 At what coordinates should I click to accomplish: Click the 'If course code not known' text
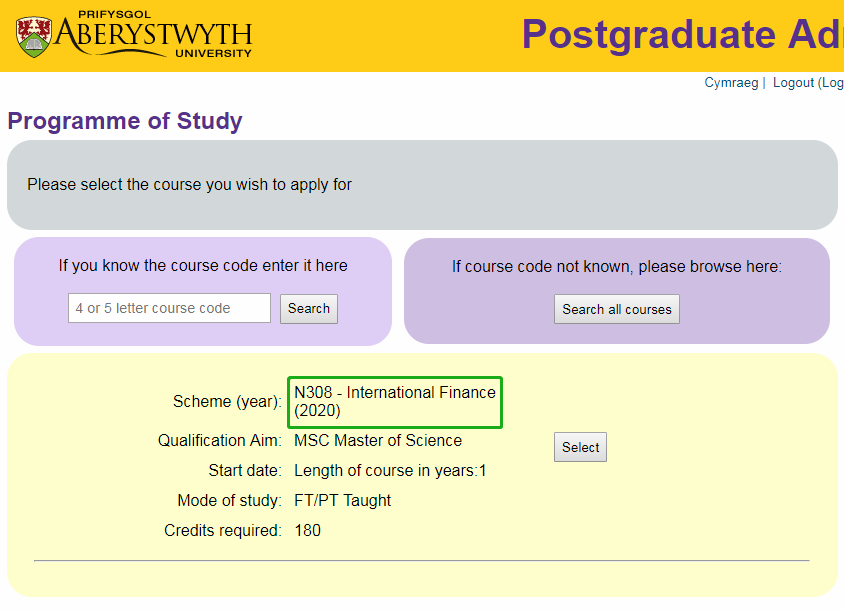pos(616,267)
